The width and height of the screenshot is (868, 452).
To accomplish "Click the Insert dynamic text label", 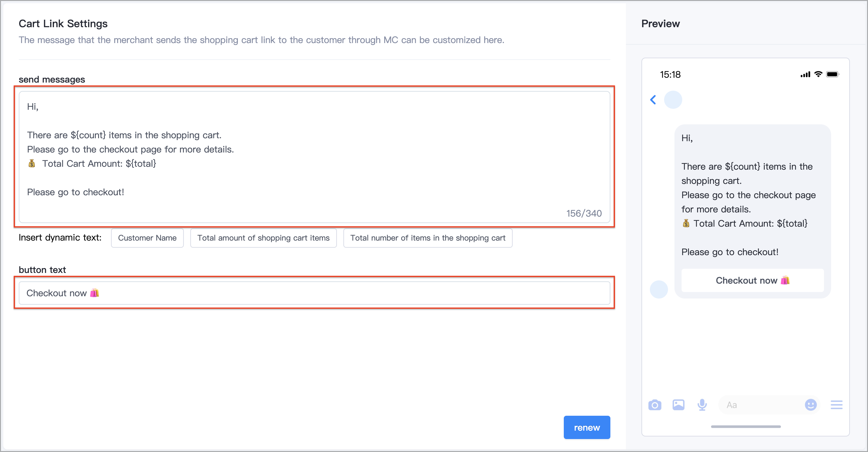I will tap(60, 238).
